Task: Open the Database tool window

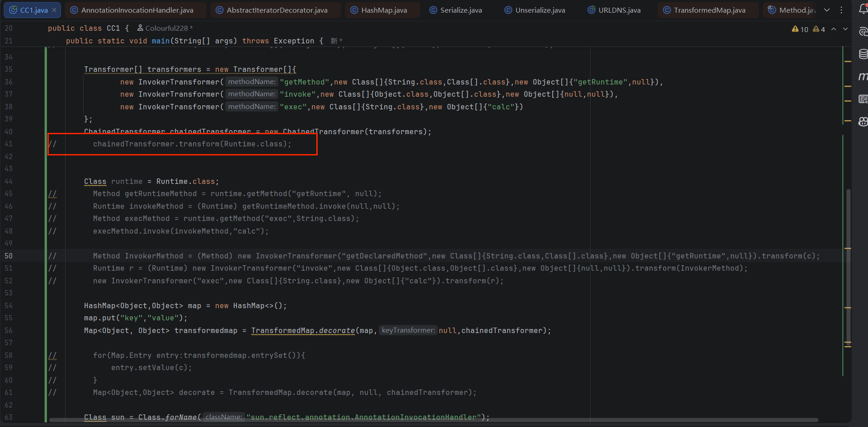Action: click(x=863, y=54)
